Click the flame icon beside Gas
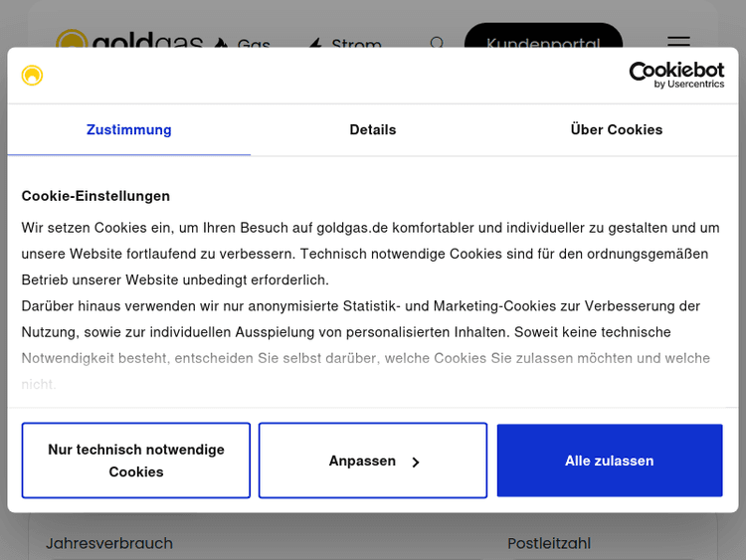The height and width of the screenshot is (560, 746). point(221,45)
